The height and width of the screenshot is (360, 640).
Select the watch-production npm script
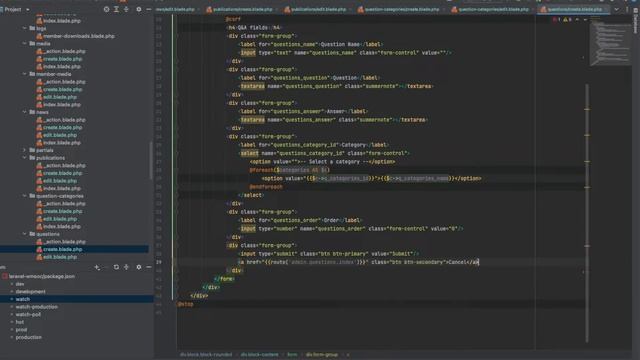click(x=37, y=307)
